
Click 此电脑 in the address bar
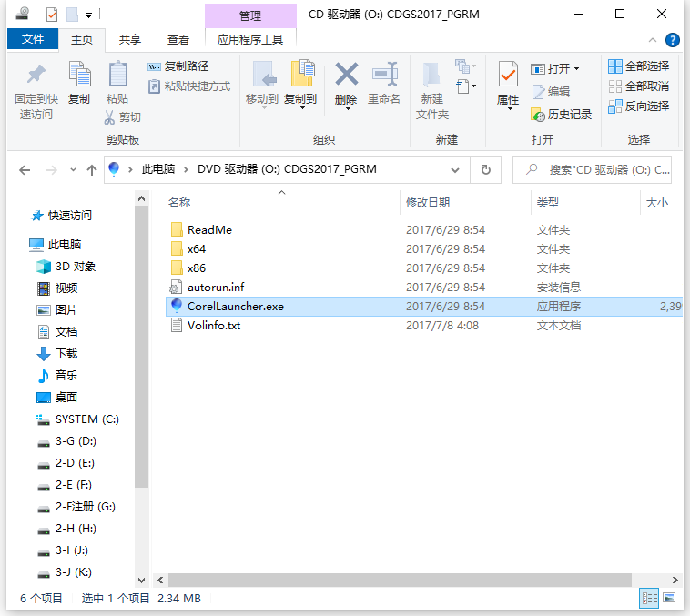(x=158, y=169)
